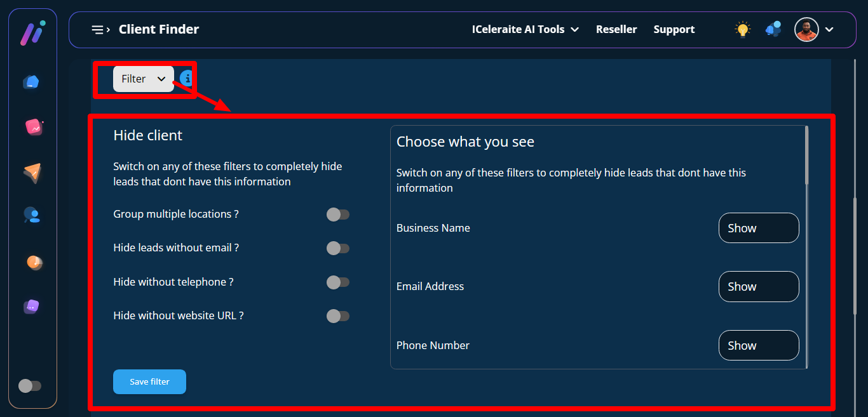
Task: Open the blue person sidebar icon
Action: click(32, 215)
